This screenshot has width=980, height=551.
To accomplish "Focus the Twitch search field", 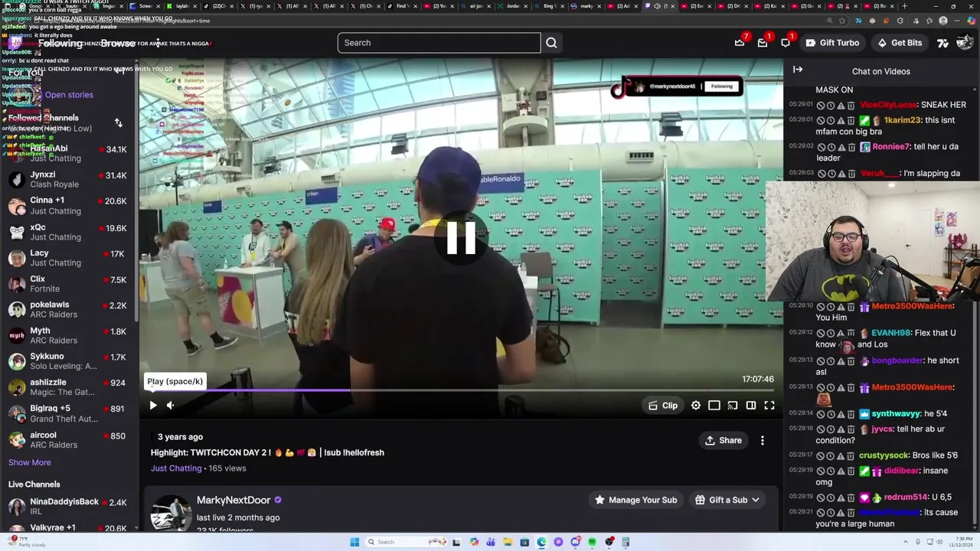I will point(439,43).
